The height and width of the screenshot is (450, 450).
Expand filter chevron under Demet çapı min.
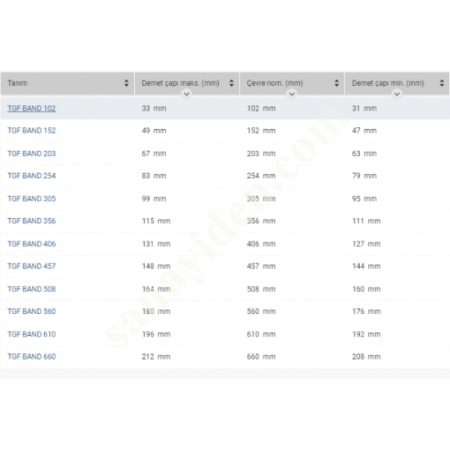[397, 94]
